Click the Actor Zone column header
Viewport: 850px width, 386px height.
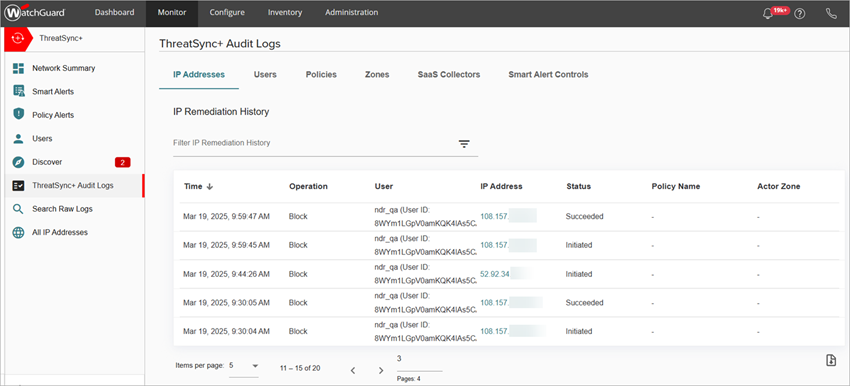pyautogui.click(x=778, y=186)
